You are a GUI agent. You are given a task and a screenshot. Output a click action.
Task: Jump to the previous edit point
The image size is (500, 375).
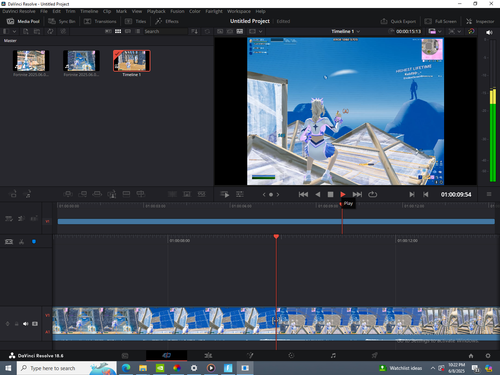pyautogui.click(x=426, y=194)
